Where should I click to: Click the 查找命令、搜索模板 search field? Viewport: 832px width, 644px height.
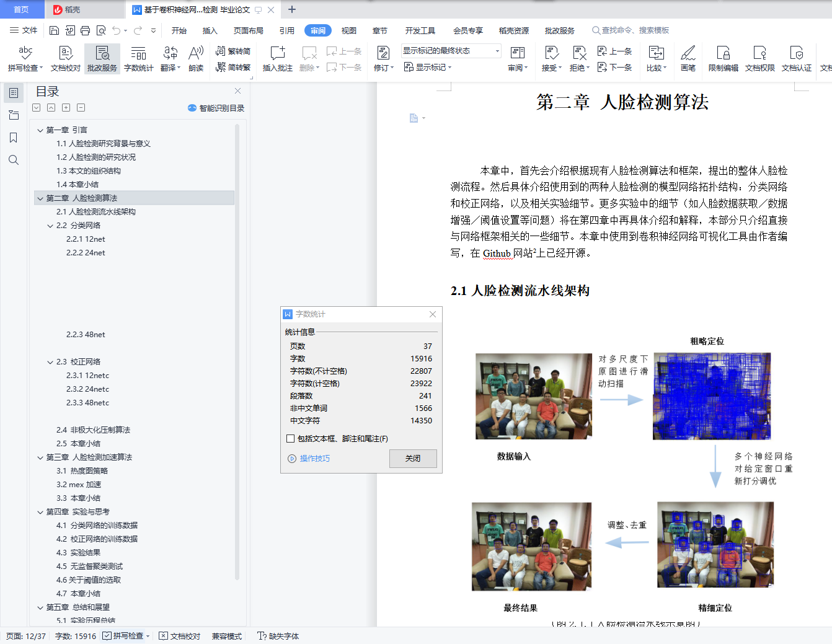(631, 30)
